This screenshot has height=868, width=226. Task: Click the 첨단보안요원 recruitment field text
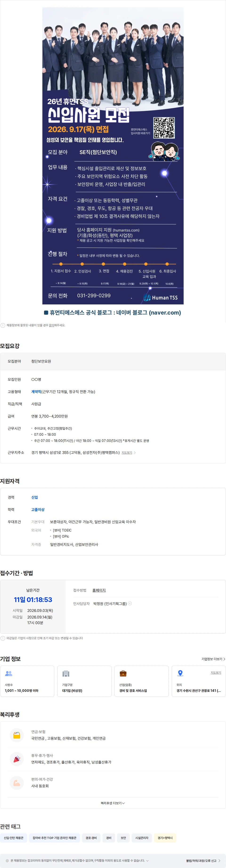coord(41,361)
